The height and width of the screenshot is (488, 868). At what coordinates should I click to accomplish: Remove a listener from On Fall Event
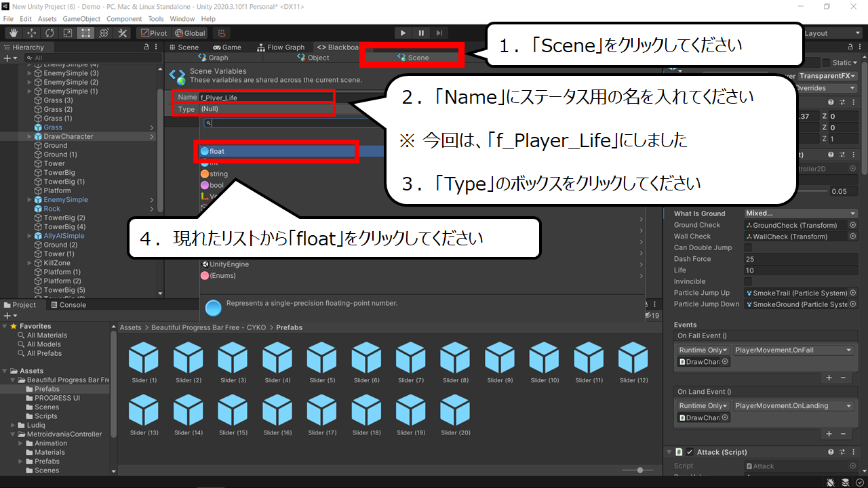pyautogui.click(x=843, y=378)
